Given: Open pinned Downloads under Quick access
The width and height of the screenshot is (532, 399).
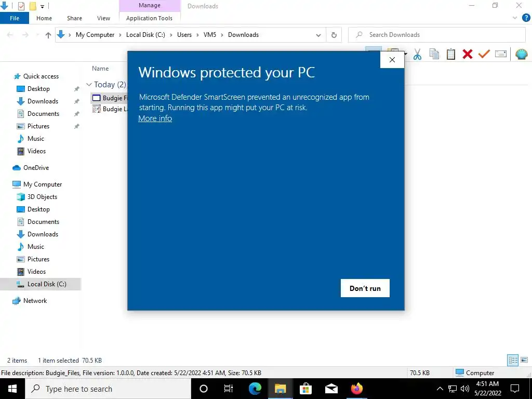Looking at the screenshot, I should pyautogui.click(x=43, y=101).
